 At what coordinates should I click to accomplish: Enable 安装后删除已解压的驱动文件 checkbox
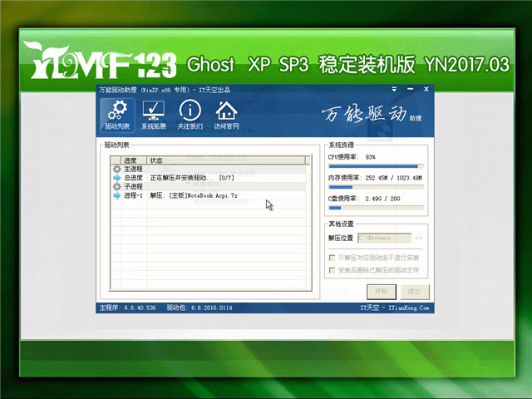[332, 270]
